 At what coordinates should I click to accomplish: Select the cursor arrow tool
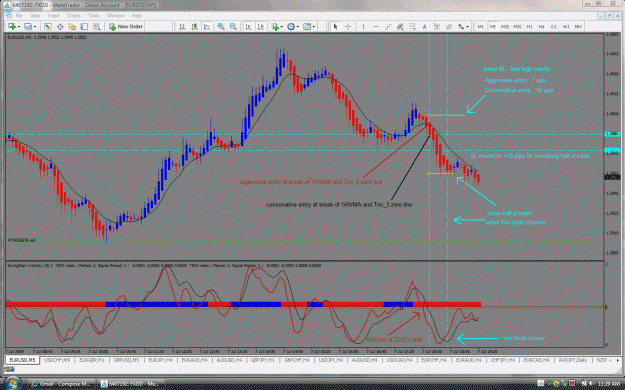[x=335, y=27]
